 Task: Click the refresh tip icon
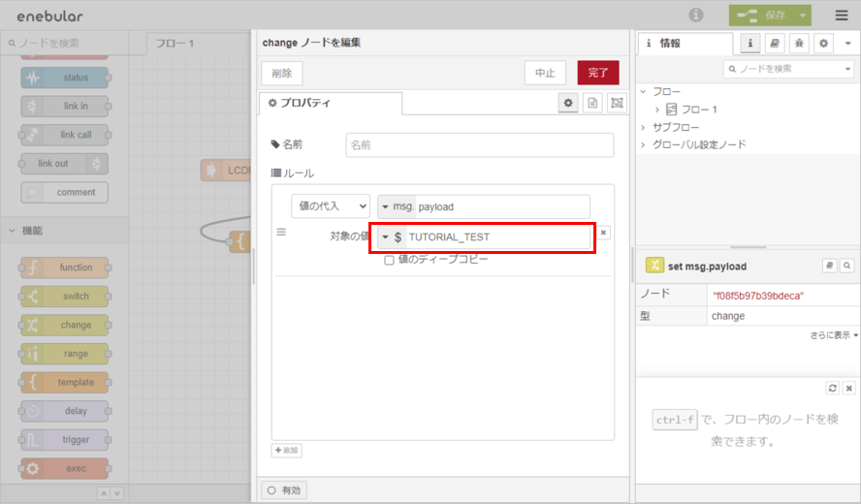[x=833, y=388]
